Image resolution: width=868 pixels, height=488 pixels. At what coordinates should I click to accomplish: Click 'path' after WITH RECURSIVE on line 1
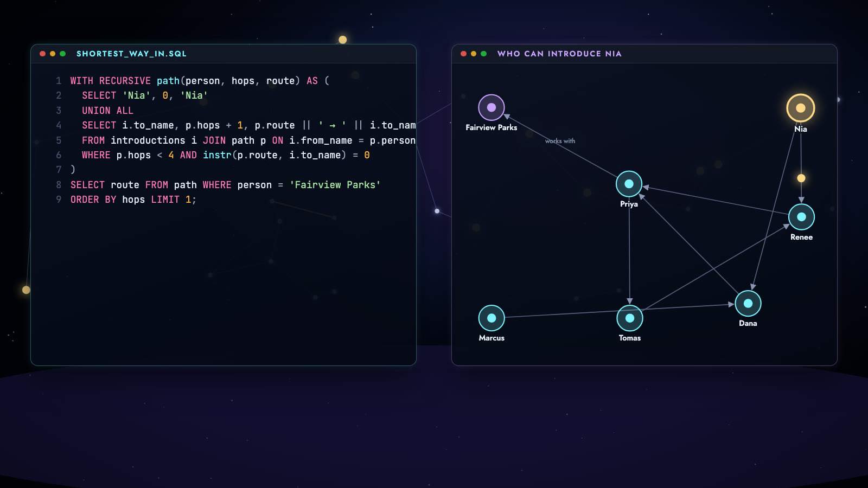coord(168,81)
